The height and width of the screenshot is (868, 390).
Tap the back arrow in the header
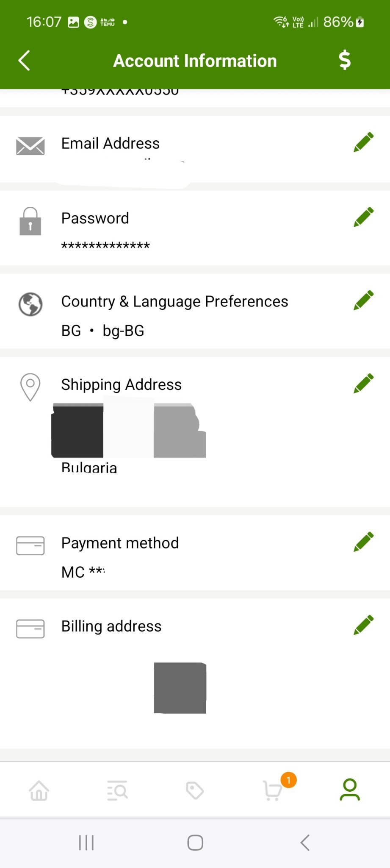pos(25,61)
